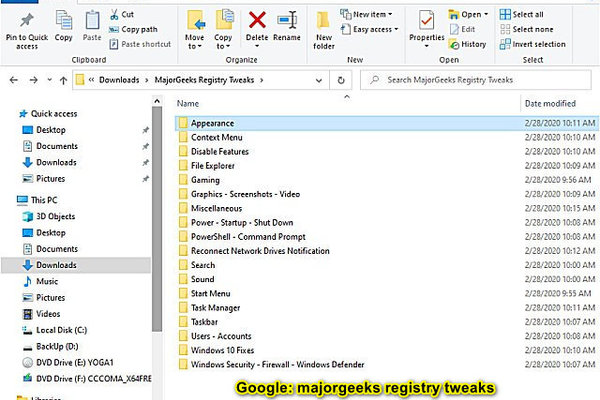The width and height of the screenshot is (600, 400).
Task: Open pinned Pictures under Quick access
Action: click(44, 179)
